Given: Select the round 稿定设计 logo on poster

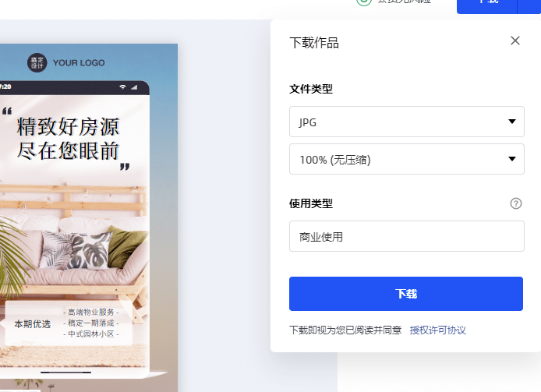Looking at the screenshot, I should (37, 63).
